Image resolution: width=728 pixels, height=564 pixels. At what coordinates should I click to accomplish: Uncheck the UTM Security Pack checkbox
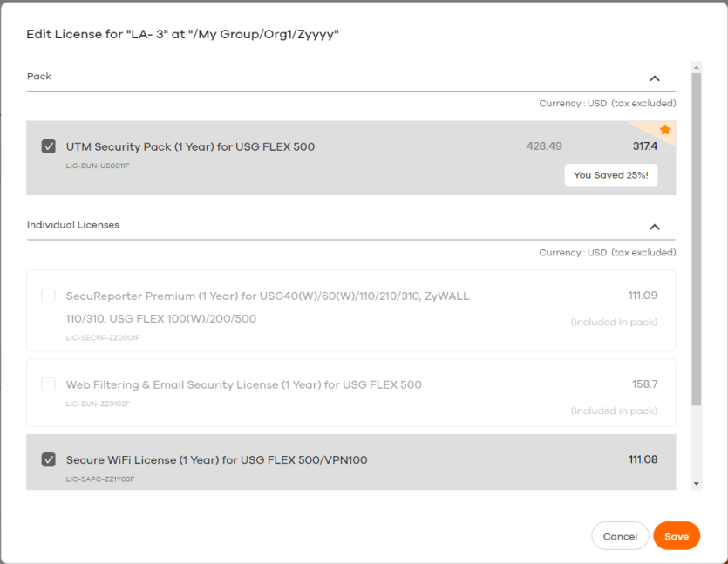48,146
